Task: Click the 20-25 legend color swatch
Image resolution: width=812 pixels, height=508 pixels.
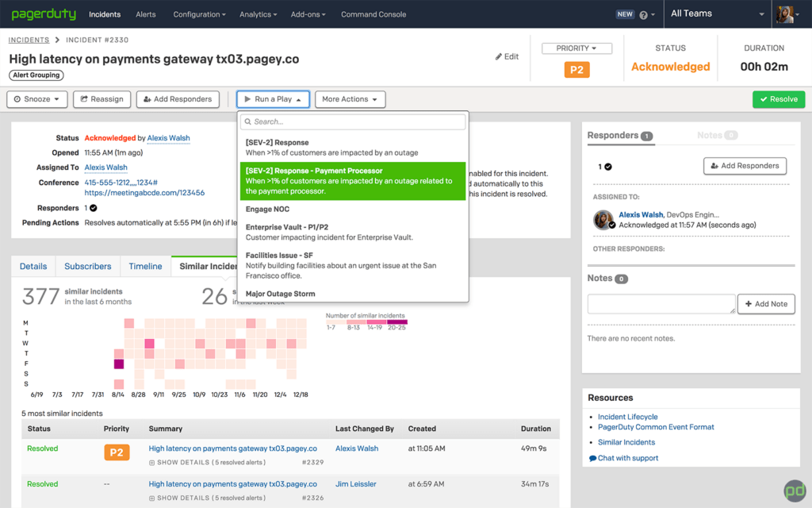Action: pos(397,322)
